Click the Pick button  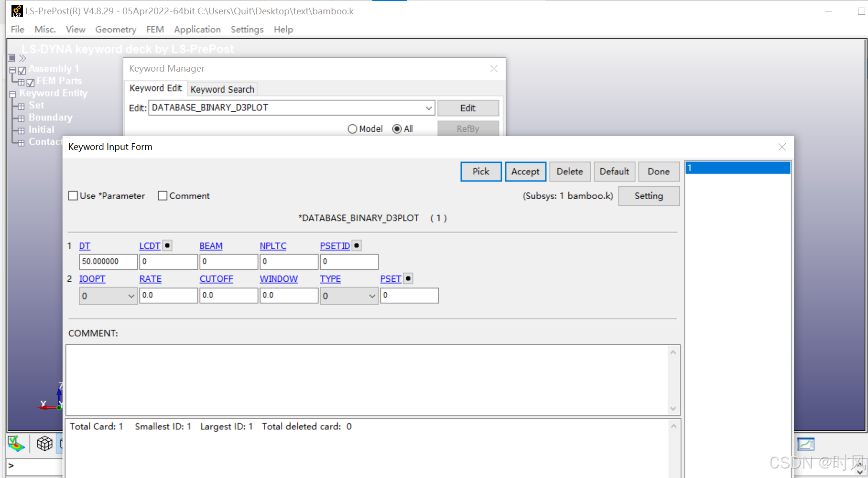[x=481, y=171]
